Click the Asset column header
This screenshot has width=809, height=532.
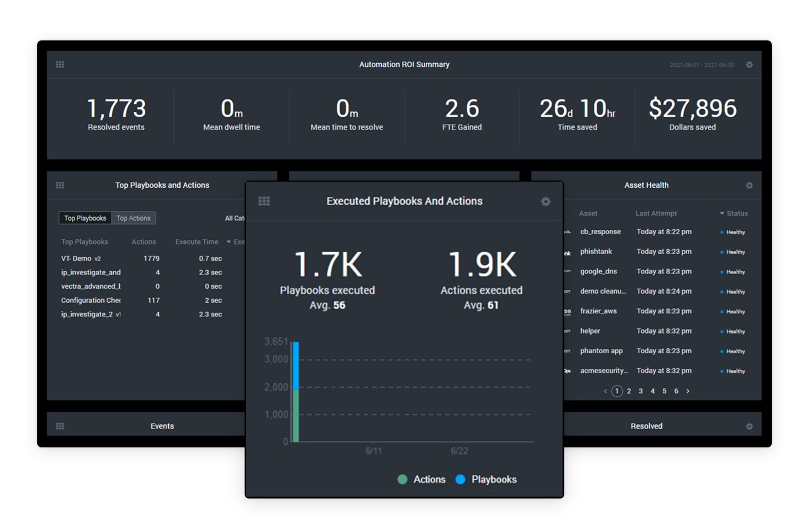coord(588,213)
